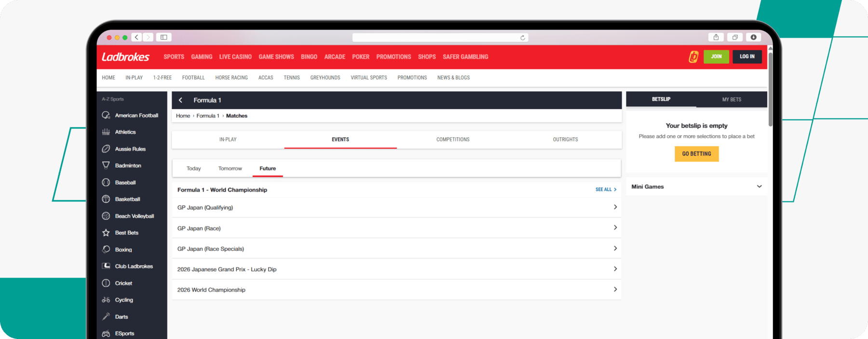Switch to the Competitions tab
The width and height of the screenshot is (868, 339).
pos(453,140)
